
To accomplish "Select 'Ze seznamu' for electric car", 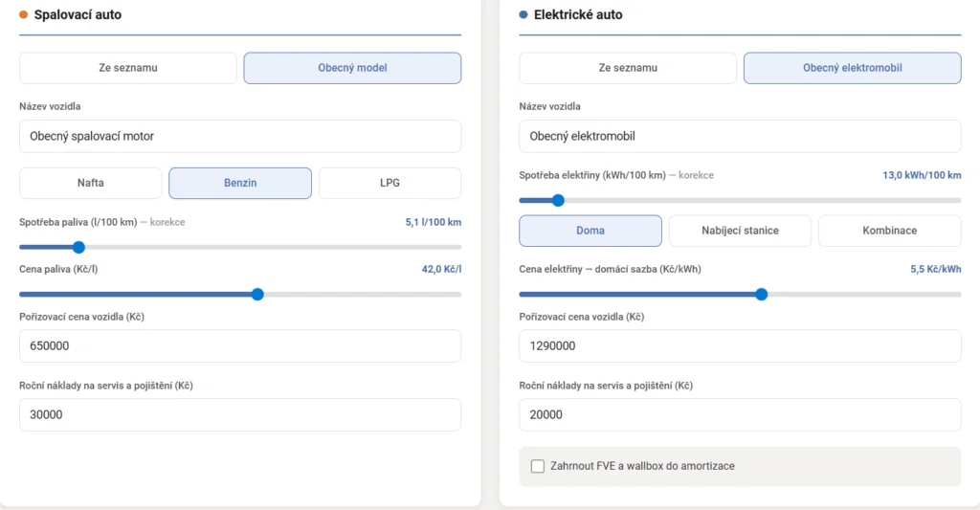I will click(628, 68).
